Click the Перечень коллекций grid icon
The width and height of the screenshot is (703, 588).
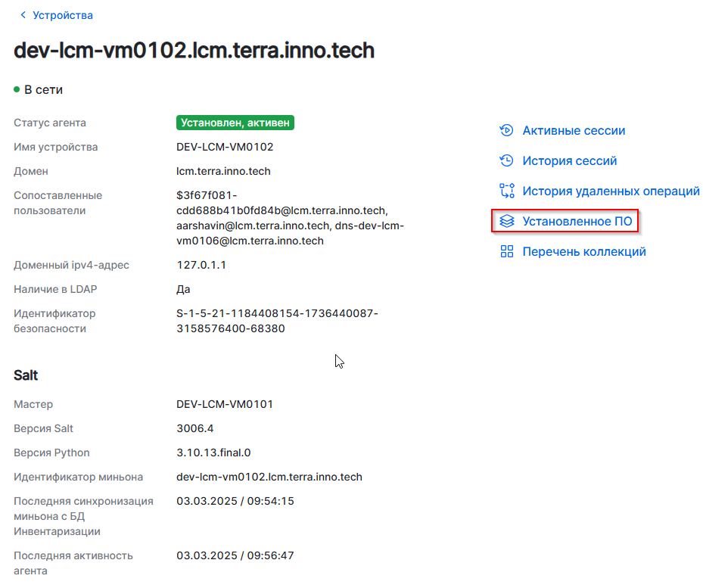tap(507, 252)
